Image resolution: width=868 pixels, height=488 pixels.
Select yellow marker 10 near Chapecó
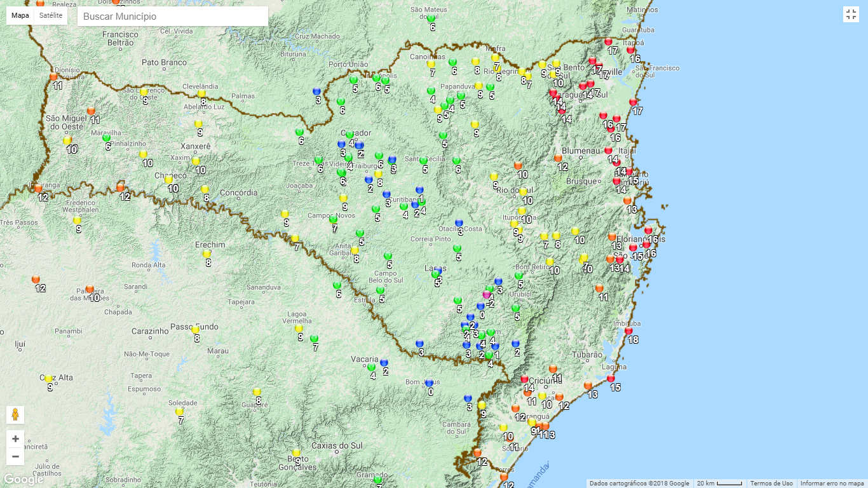click(168, 180)
